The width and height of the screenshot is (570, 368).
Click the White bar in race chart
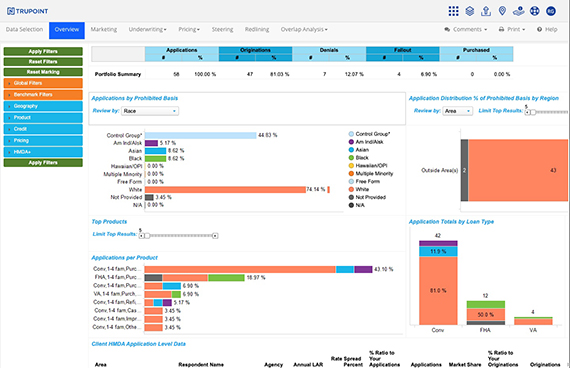pyautogui.click(x=225, y=189)
